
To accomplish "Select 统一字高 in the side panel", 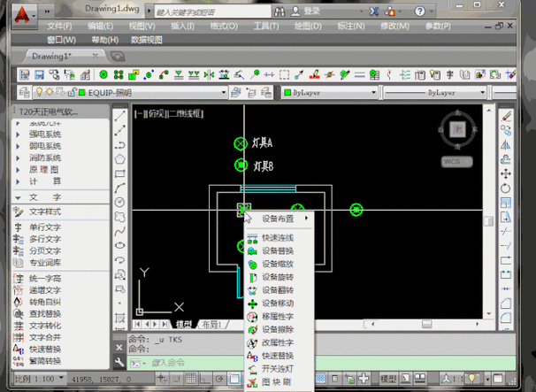I will click(x=45, y=279).
